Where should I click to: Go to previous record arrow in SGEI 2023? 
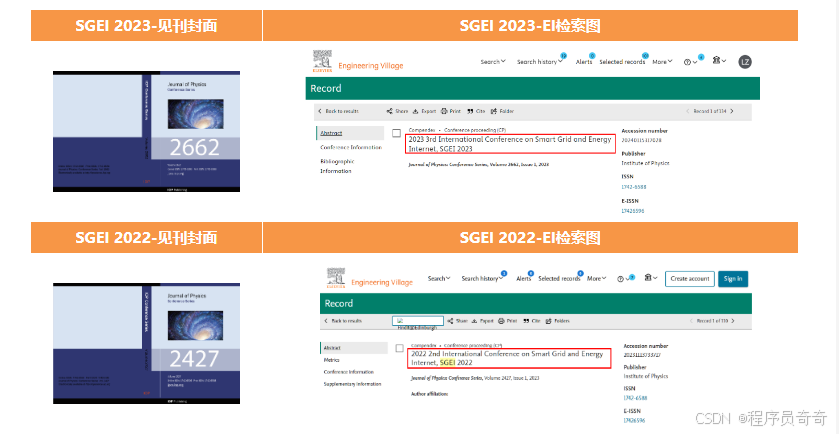(689, 111)
